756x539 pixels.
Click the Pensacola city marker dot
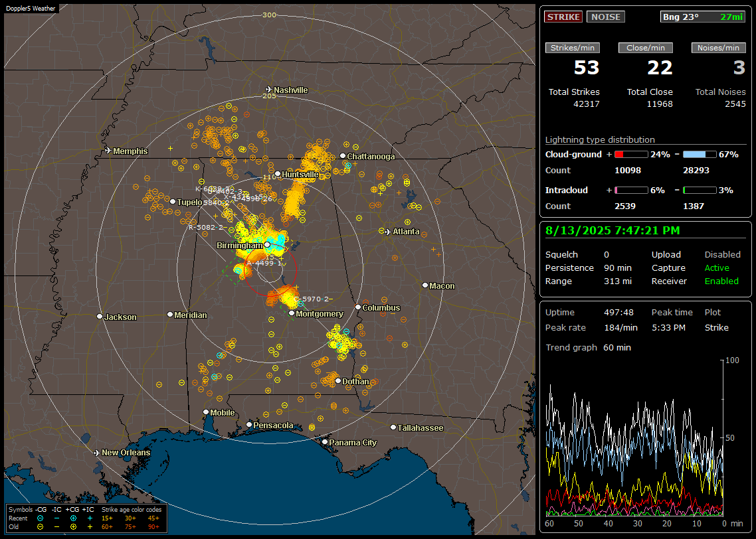point(249,425)
